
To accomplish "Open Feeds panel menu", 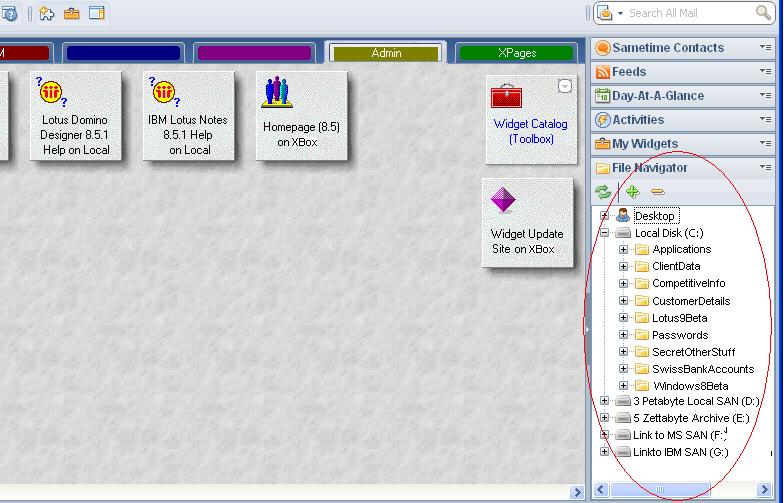I will click(x=765, y=71).
